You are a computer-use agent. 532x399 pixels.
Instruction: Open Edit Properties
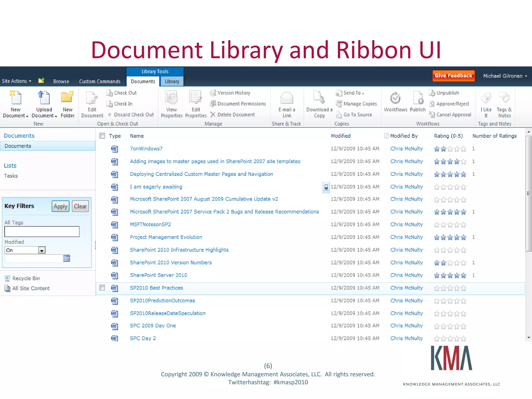click(x=196, y=104)
